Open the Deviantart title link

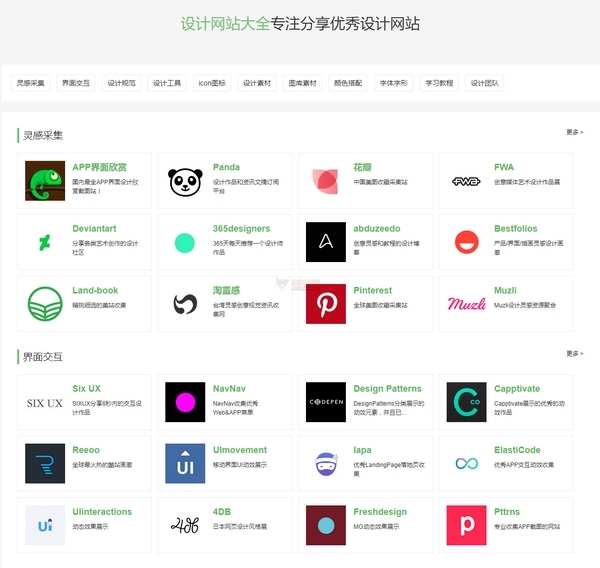tap(94, 229)
